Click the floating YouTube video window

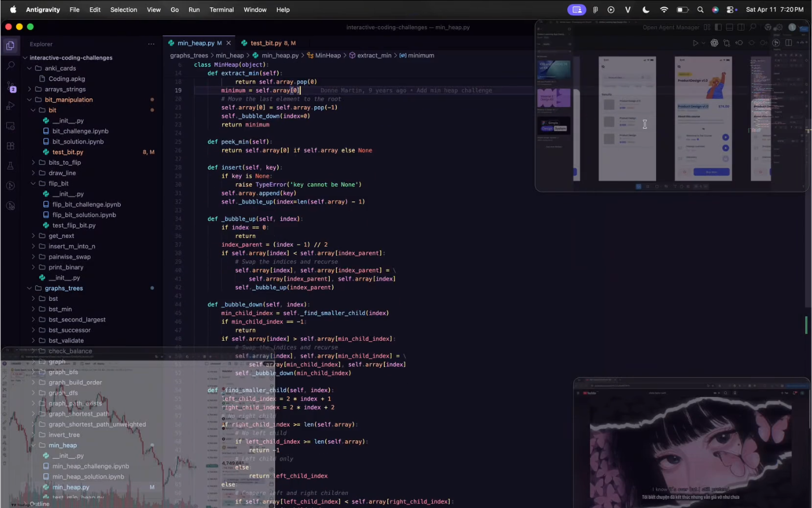pyautogui.click(x=692, y=442)
